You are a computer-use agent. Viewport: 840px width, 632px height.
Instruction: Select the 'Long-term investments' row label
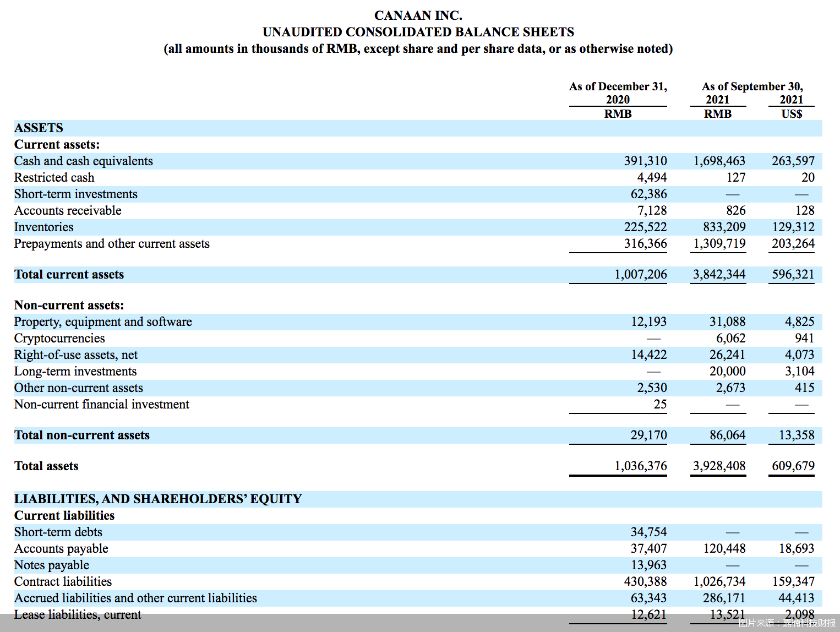pos(75,371)
